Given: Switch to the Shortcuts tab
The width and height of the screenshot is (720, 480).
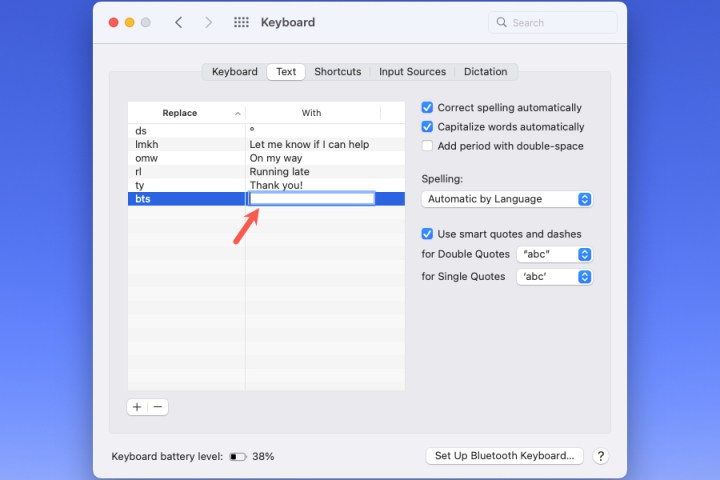Looking at the screenshot, I should coord(337,72).
